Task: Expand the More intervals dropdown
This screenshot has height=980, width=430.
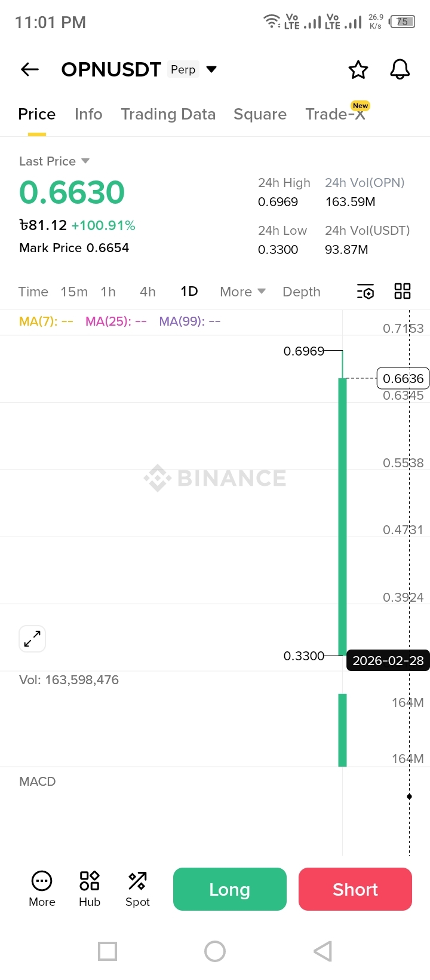Action: point(242,292)
